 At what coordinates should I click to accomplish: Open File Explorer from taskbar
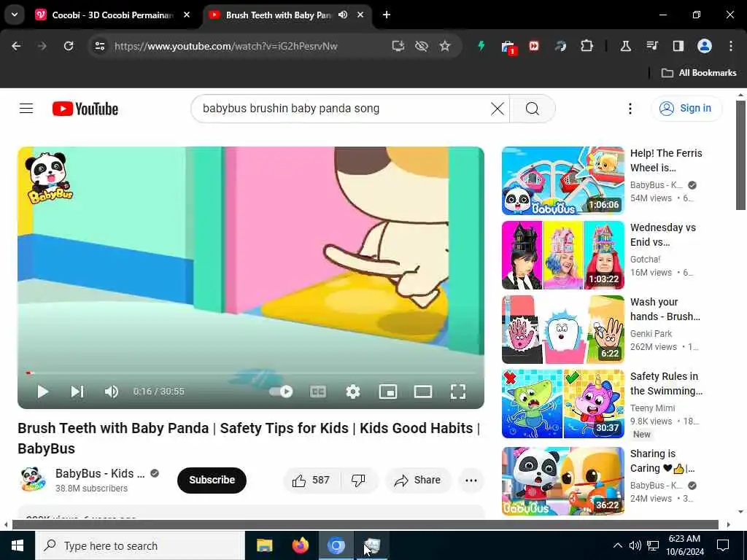(x=264, y=545)
